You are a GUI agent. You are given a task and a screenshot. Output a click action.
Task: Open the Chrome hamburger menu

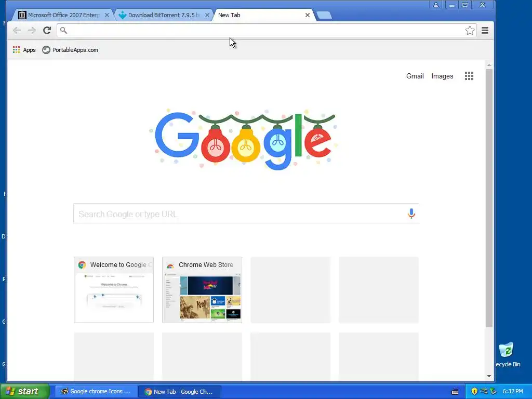click(485, 31)
